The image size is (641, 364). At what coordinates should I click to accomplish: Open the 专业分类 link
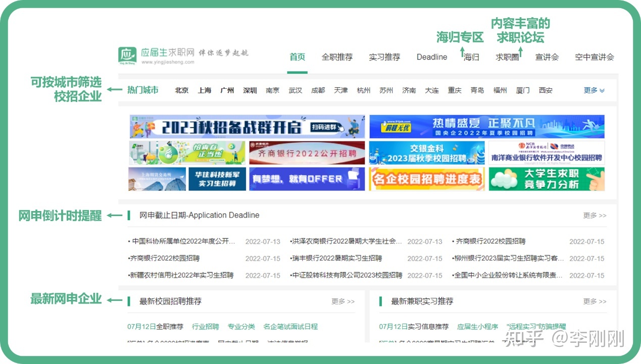tap(241, 327)
